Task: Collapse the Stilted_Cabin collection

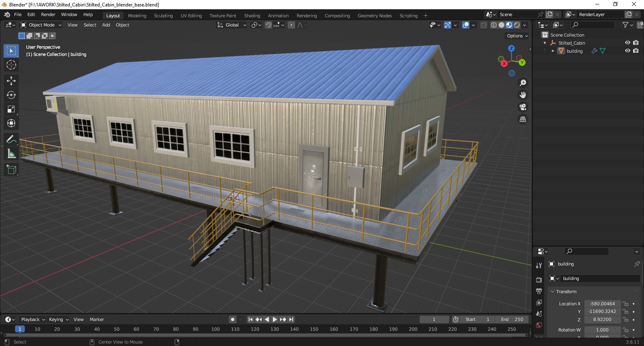Action: click(x=545, y=43)
